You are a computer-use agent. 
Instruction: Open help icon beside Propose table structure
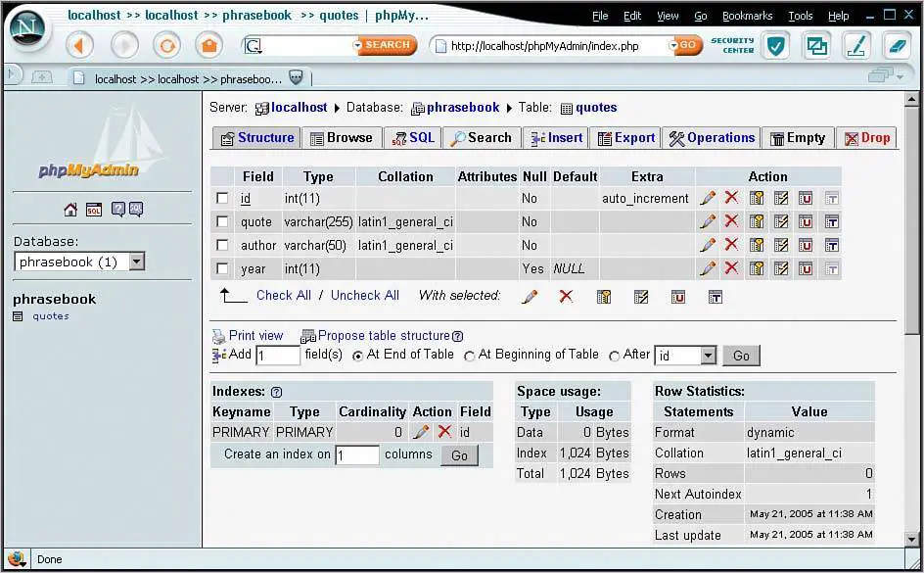click(457, 336)
